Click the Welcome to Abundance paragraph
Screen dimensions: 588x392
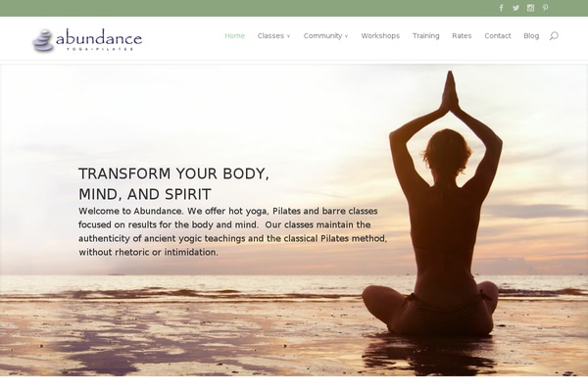[232, 231]
